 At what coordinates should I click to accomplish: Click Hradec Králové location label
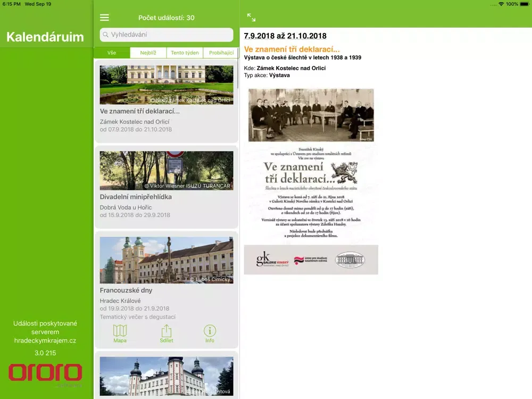(120, 301)
